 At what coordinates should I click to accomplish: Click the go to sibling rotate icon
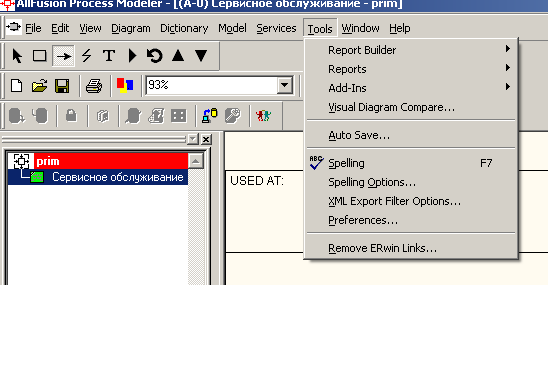coord(154,56)
